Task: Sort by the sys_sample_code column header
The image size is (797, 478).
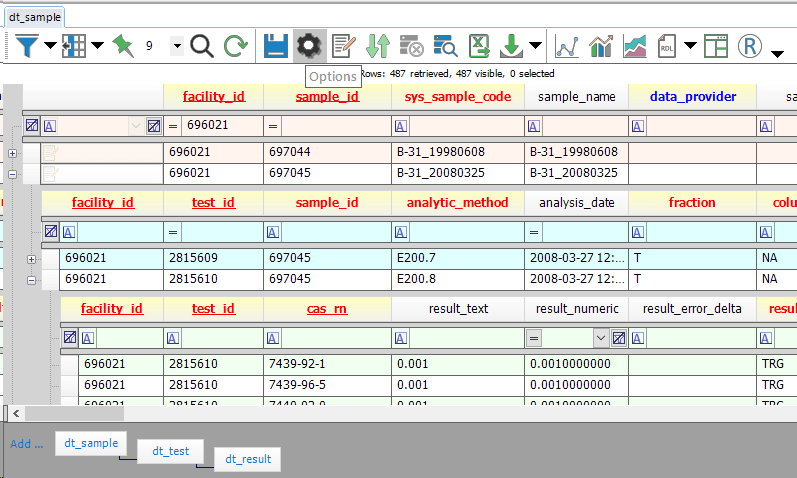Action: pos(457,97)
